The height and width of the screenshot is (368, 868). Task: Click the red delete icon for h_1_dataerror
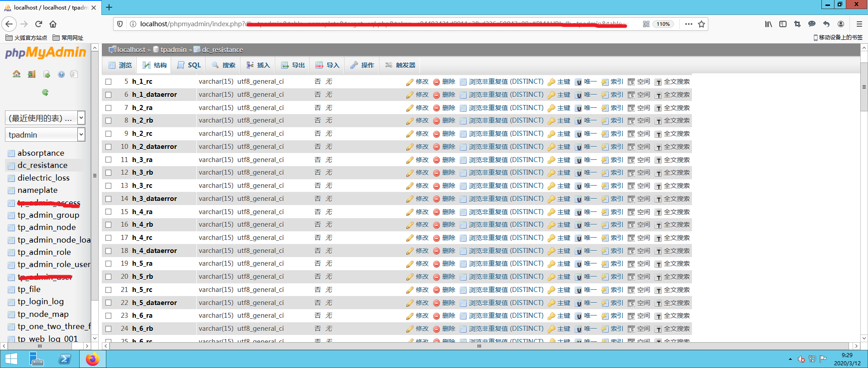pyautogui.click(x=436, y=95)
